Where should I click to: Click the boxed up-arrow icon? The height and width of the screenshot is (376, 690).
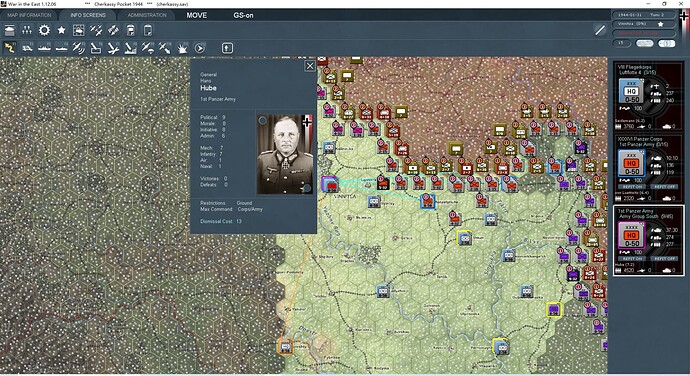point(227,48)
